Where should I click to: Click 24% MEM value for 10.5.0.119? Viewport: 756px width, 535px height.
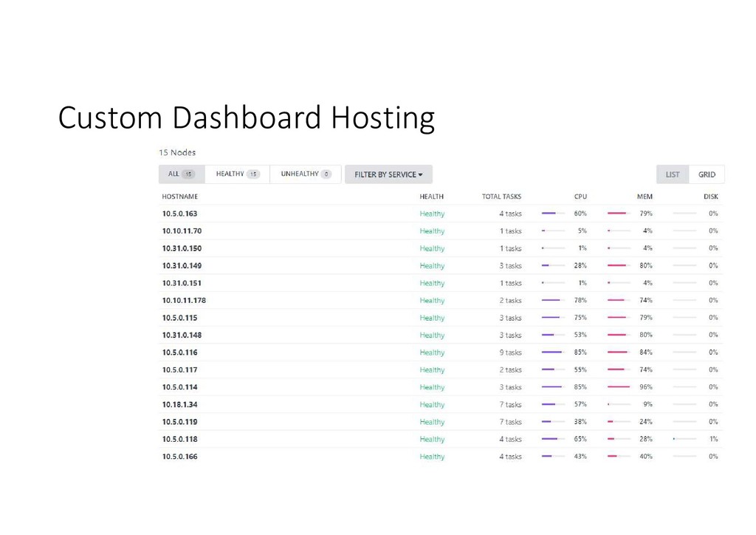point(646,422)
